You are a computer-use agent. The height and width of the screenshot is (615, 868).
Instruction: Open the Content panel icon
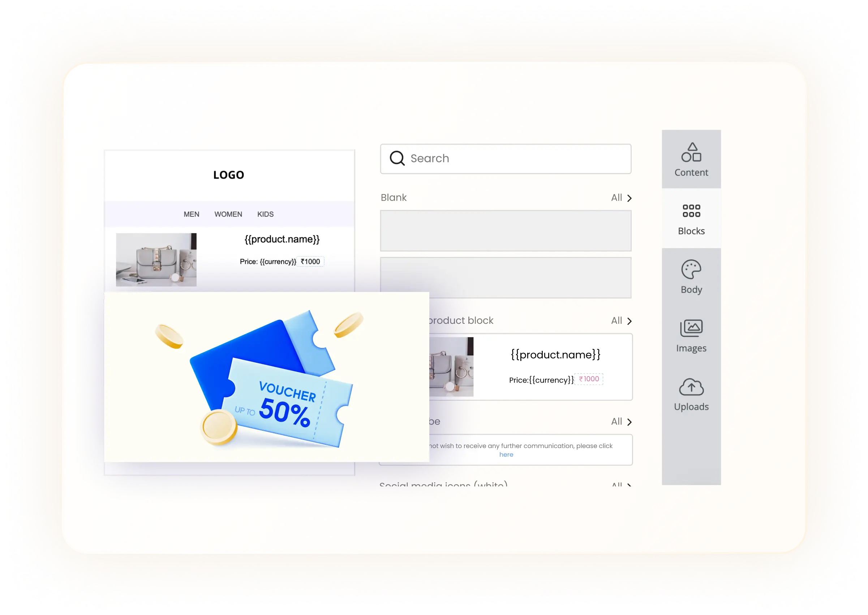tap(691, 152)
